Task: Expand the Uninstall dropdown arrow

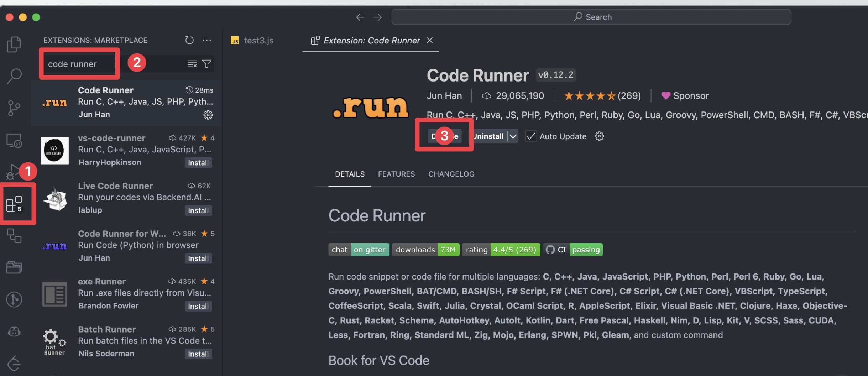Action: coord(513,136)
